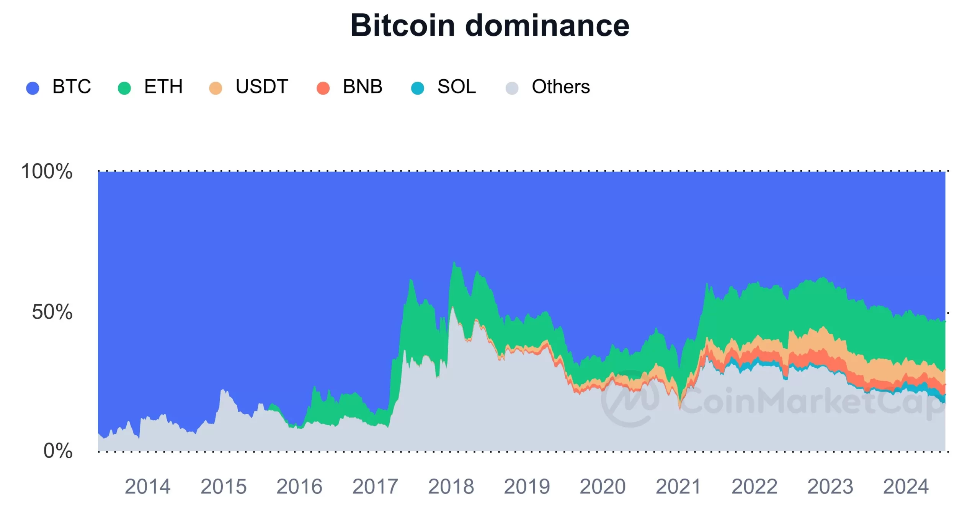Screen dimensions: 980x523
Task: Toggle the ETH series legend label
Action: coord(163,87)
